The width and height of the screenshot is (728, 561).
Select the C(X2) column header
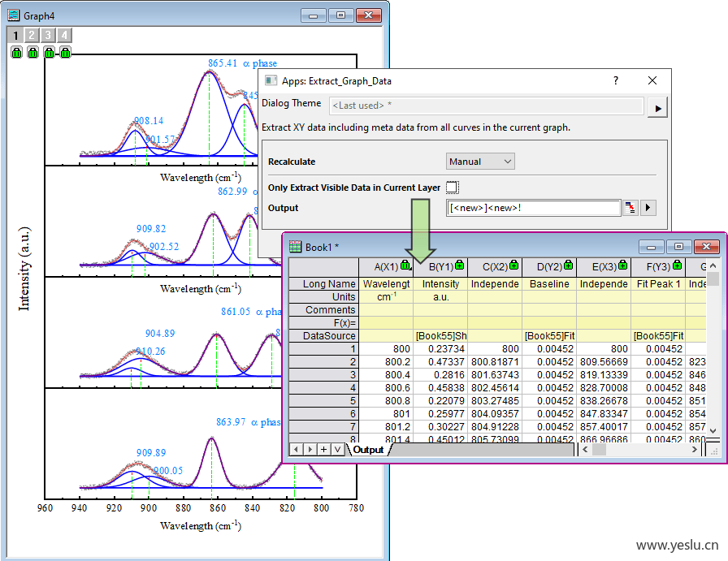(495, 267)
